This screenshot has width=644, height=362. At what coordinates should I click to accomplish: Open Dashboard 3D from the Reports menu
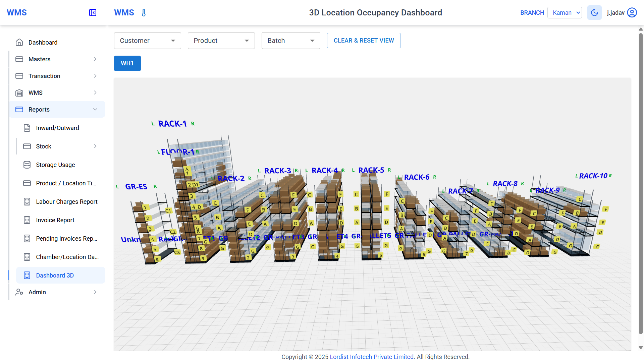pyautogui.click(x=55, y=275)
